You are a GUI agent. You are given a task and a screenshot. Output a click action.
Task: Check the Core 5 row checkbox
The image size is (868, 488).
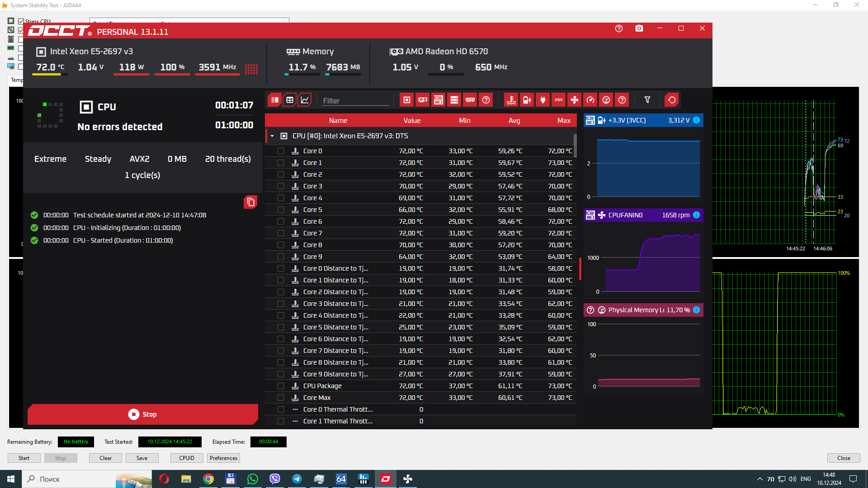point(281,210)
